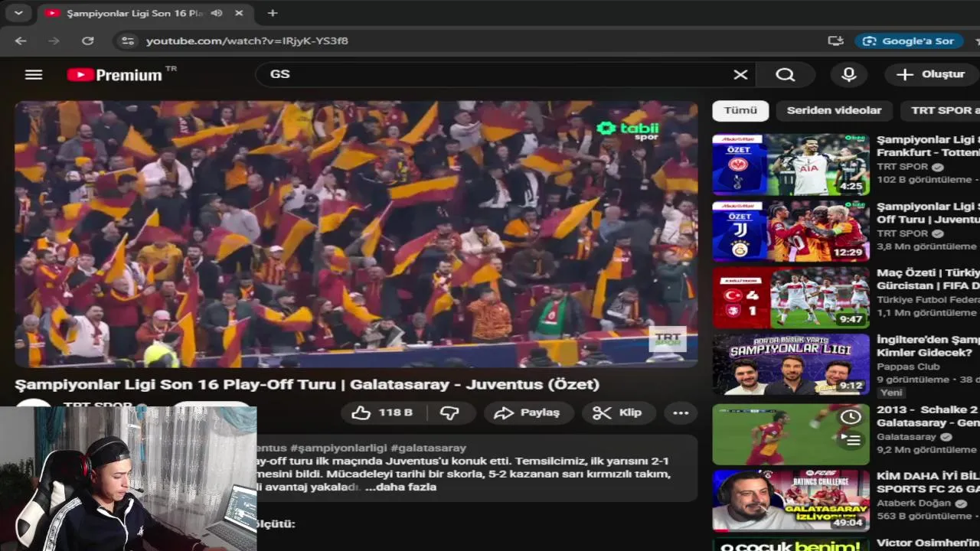Create a clip with Klip button

point(619,412)
